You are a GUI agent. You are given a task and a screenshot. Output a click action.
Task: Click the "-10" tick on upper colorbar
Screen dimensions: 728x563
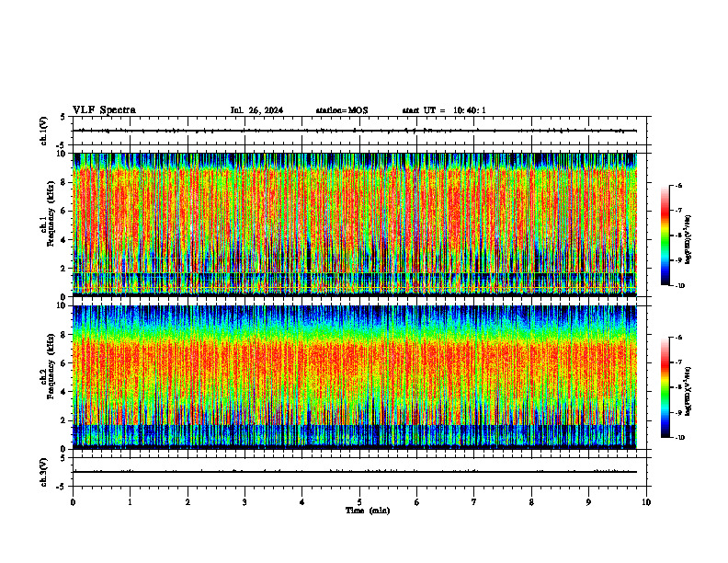[x=679, y=286]
